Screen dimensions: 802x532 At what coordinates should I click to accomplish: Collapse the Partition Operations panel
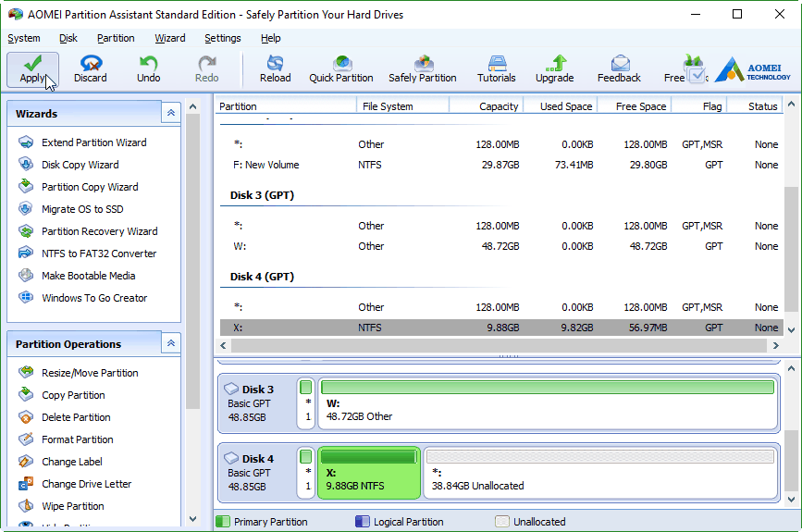coord(170,343)
